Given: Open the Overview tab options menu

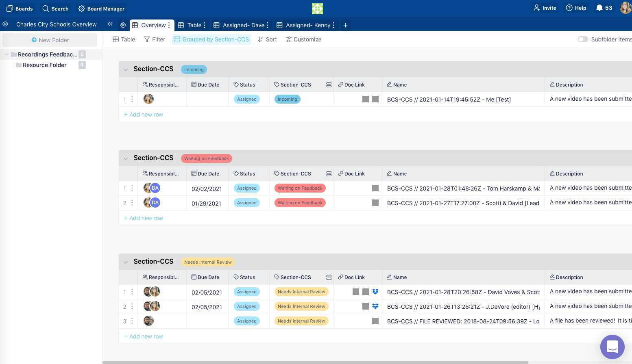Looking at the screenshot, I should tap(169, 25).
